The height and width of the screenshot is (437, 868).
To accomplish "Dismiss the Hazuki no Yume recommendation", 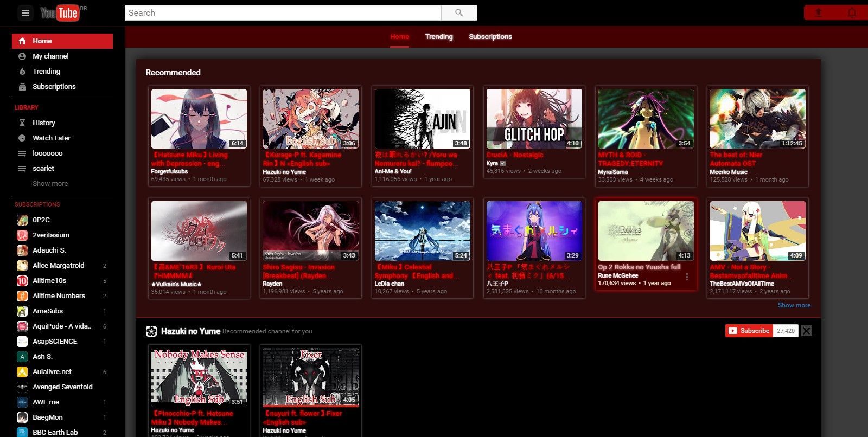I will click(807, 331).
